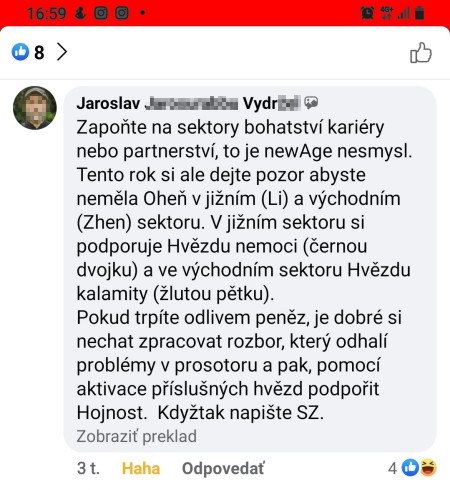
Task: Tap the laughing Haha emoji icon
Action: [428, 468]
